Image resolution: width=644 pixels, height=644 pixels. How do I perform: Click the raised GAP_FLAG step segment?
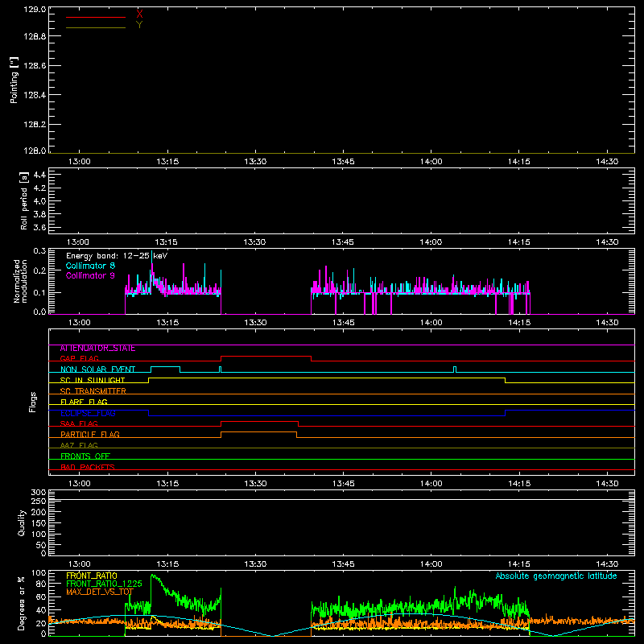tap(266, 356)
